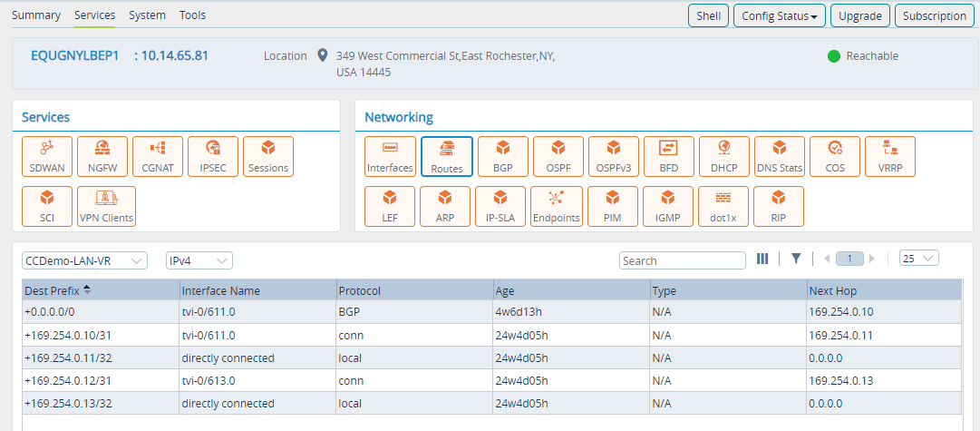Open the OSPF networking tile
The image size is (980, 431).
[x=558, y=156]
